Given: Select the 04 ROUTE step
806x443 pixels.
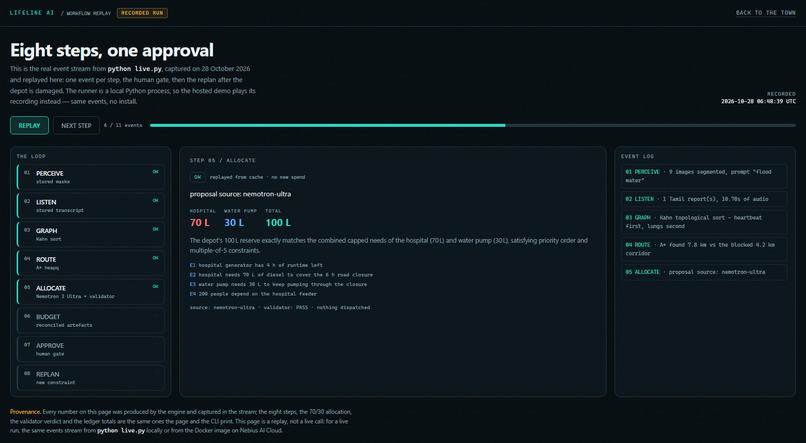Looking at the screenshot, I should click(90, 263).
